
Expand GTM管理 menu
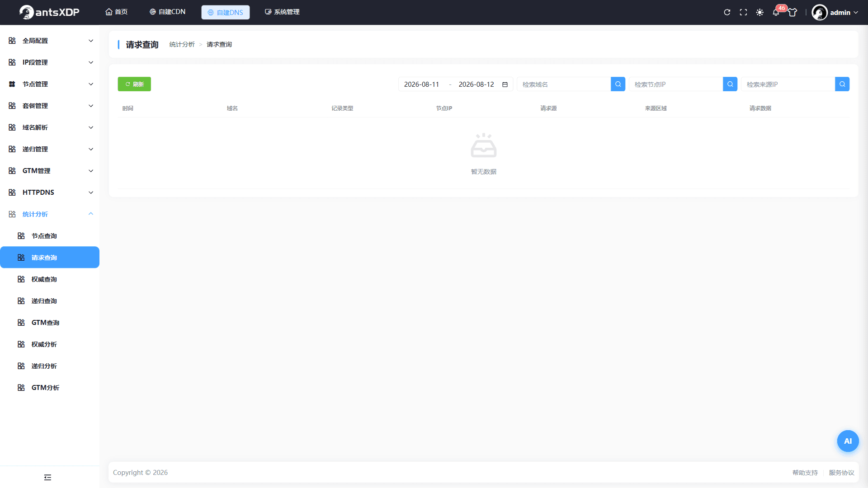pyautogui.click(x=50, y=171)
